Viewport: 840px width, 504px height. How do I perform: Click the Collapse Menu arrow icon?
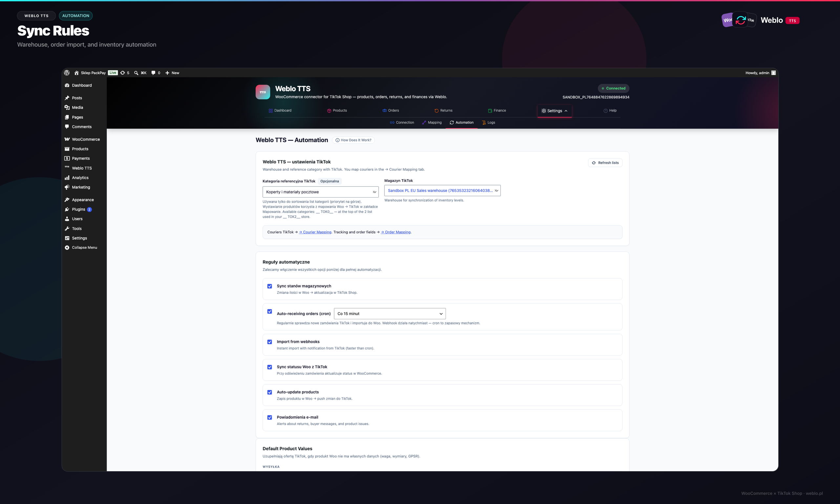point(67,248)
